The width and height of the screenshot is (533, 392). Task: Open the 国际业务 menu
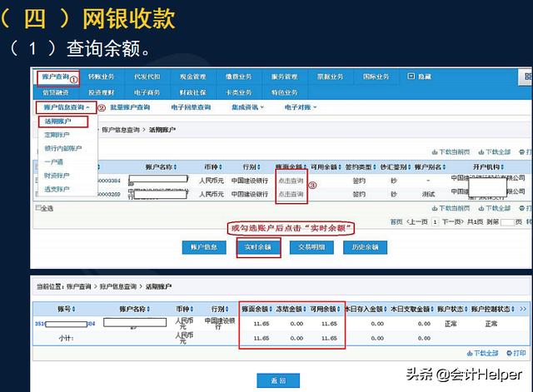[x=376, y=77]
